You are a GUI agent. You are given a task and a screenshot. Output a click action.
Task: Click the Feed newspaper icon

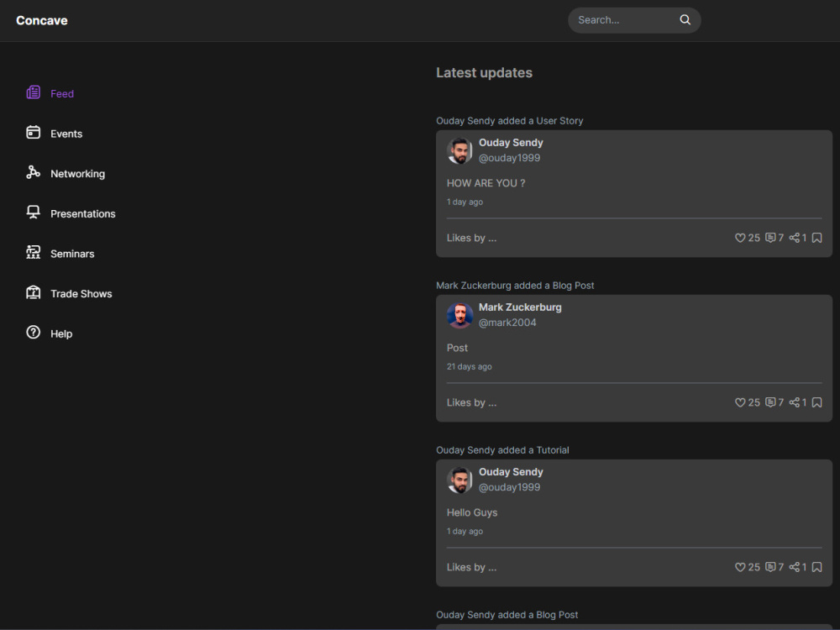pos(34,92)
